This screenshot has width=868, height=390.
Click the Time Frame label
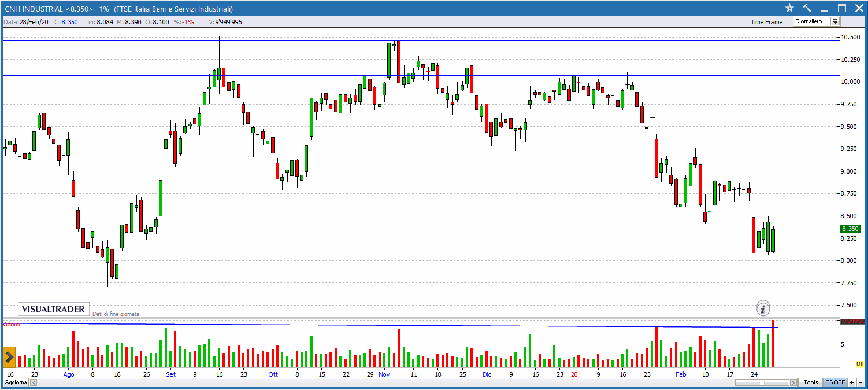(x=766, y=22)
